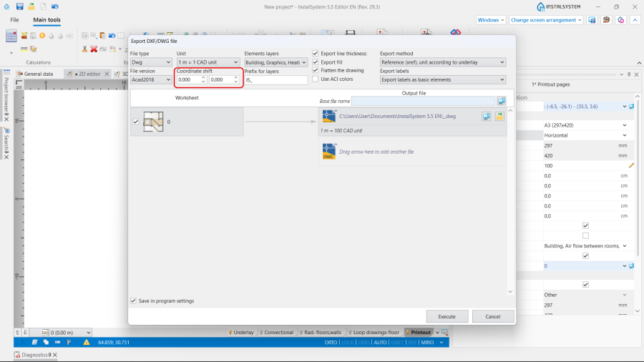Screen dimensions: 644x362
Task: Click the Cut scissors icon in the ribbon
Action: [x=84, y=49]
